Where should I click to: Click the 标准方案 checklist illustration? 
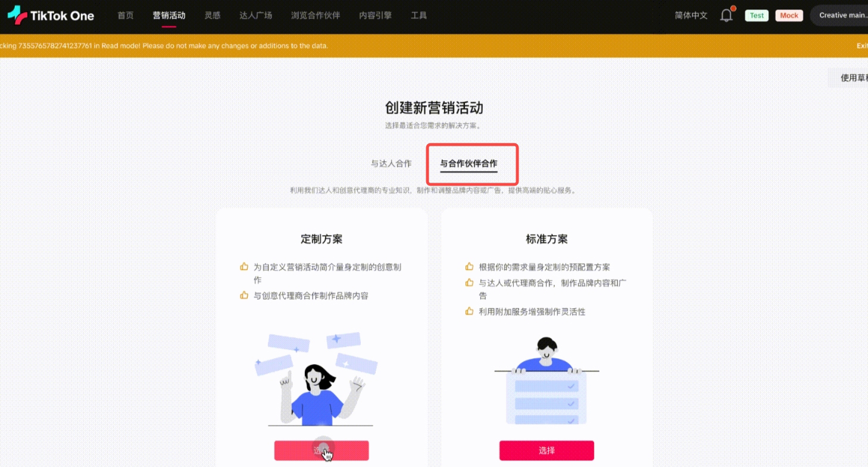click(546, 381)
